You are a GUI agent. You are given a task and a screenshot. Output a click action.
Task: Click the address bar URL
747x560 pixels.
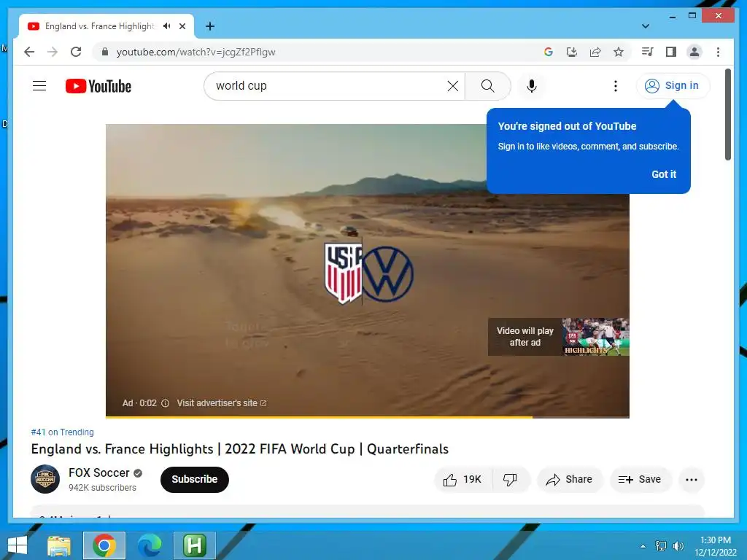[196, 52]
